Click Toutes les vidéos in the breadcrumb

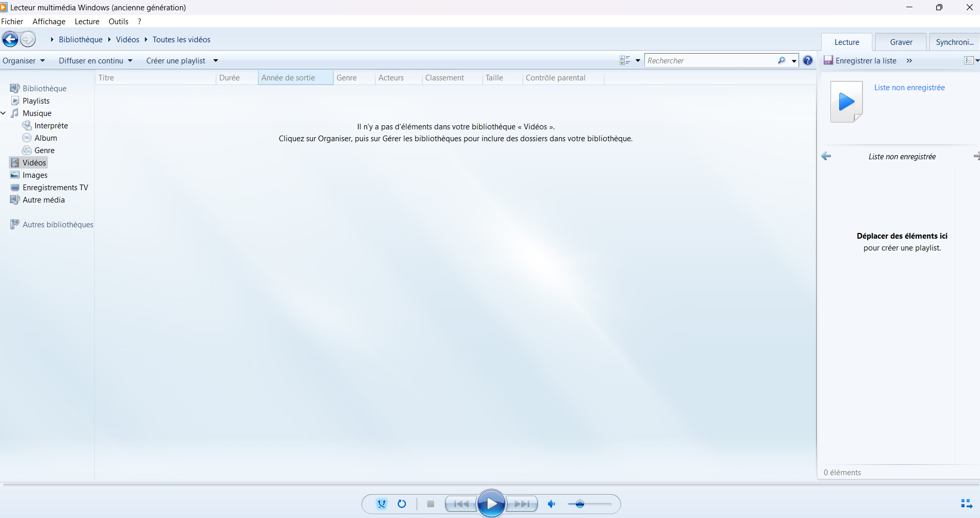tap(181, 39)
